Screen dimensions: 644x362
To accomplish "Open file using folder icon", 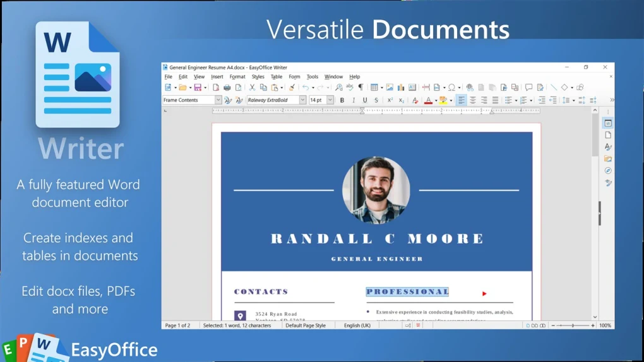I will pos(182,88).
